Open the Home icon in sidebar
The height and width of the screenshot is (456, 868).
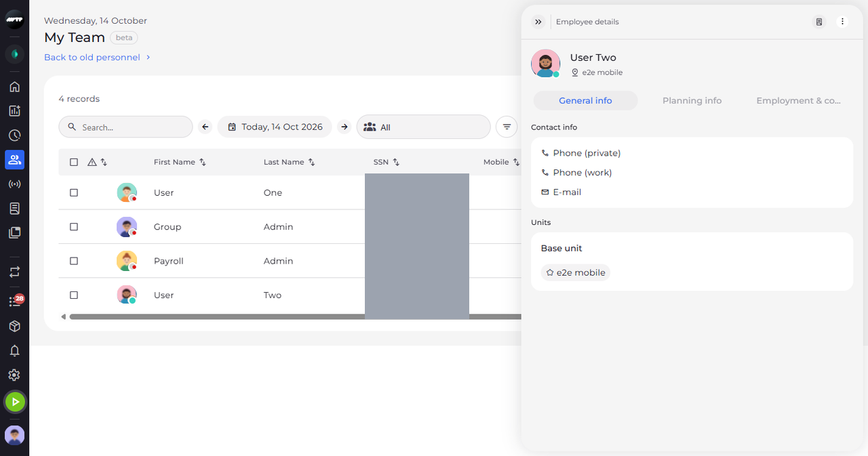pos(14,87)
